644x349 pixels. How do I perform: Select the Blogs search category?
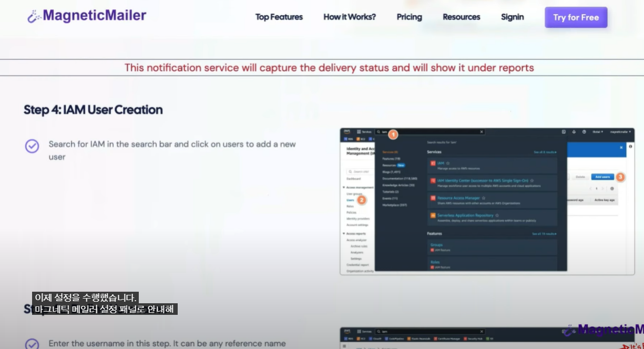391,172
